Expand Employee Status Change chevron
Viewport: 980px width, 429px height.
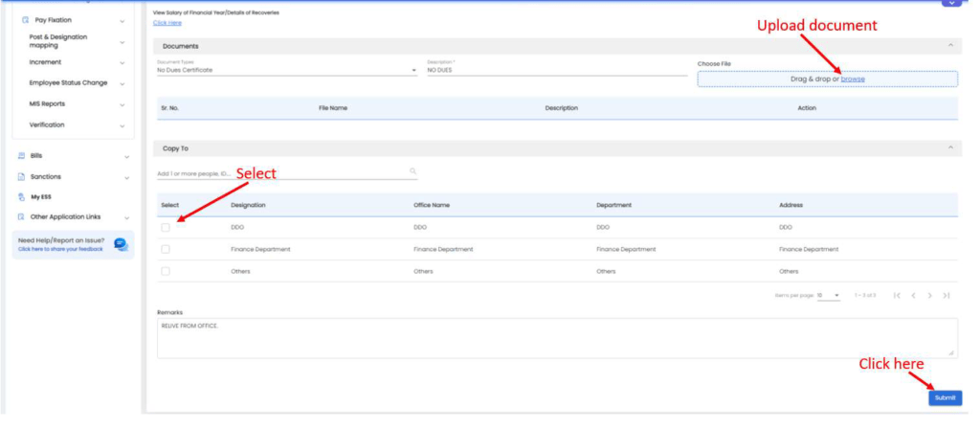coord(122,84)
